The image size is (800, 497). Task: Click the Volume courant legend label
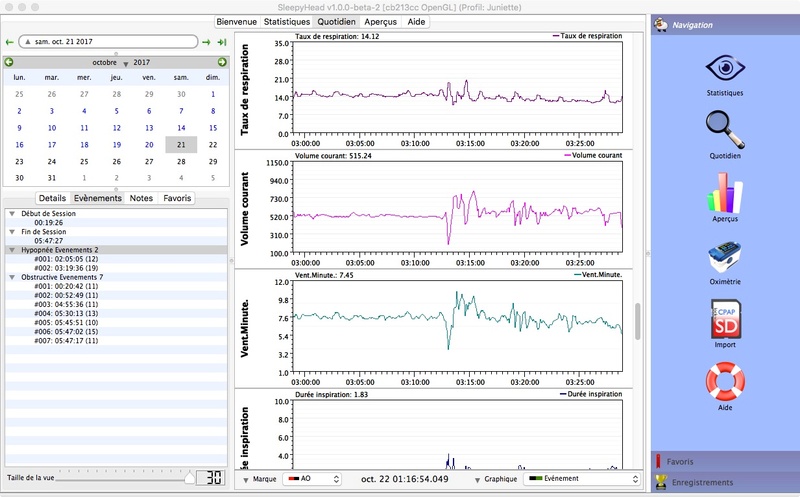(597, 155)
